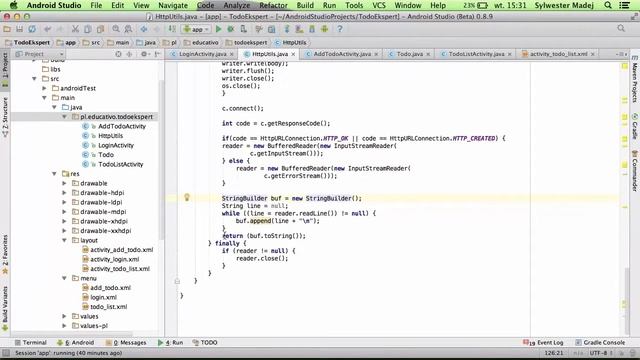
Task: Click Scroll from Source target icon
Action: click(118, 54)
